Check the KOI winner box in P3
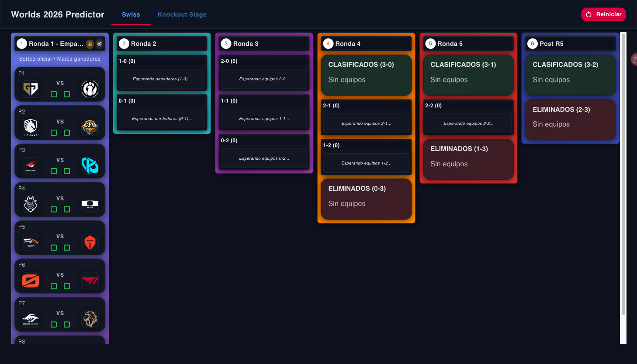The width and height of the screenshot is (637, 364). pyautogui.click(x=67, y=171)
